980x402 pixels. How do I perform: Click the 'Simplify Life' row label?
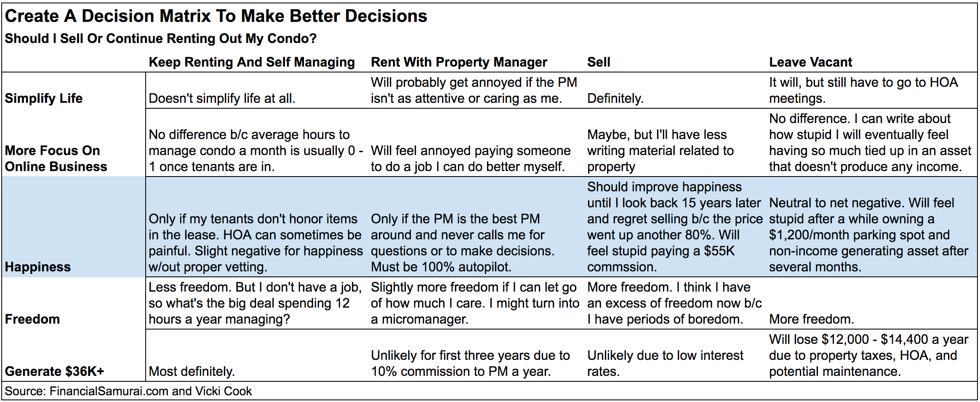(43, 99)
